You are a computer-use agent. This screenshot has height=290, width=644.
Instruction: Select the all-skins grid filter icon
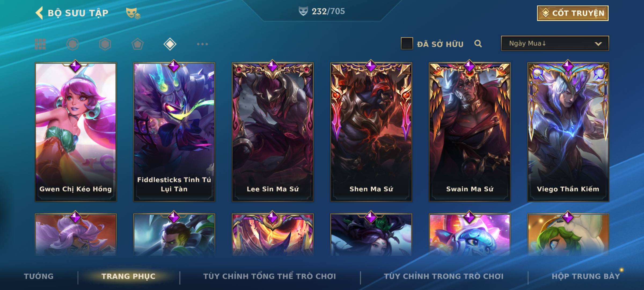click(40, 44)
